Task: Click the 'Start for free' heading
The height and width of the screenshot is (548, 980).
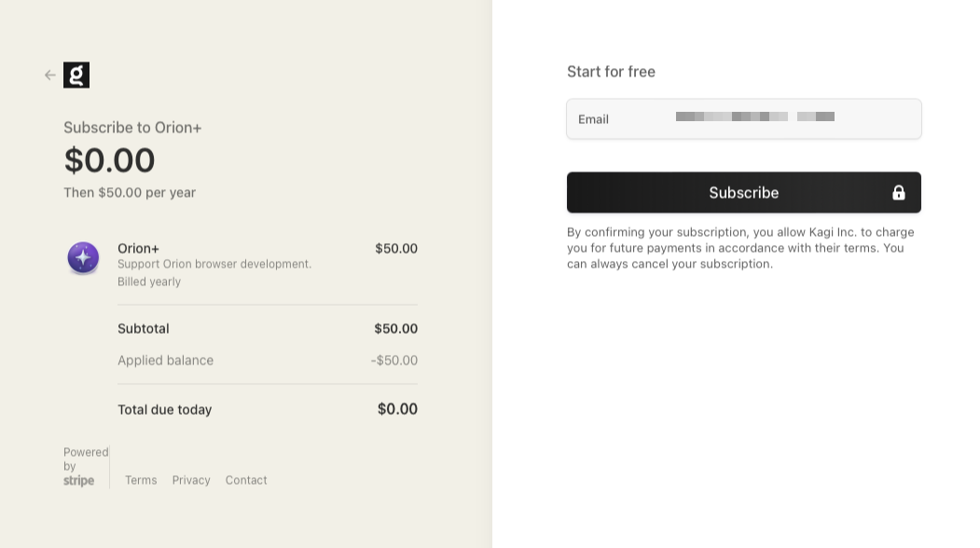Action: [x=611, y=72]
